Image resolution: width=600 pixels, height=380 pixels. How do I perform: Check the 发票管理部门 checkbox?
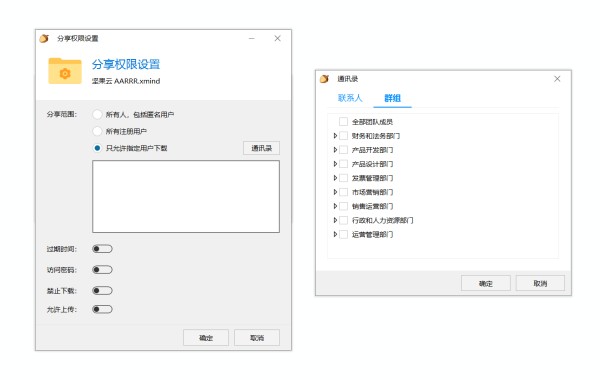click(x=344, y=178)
